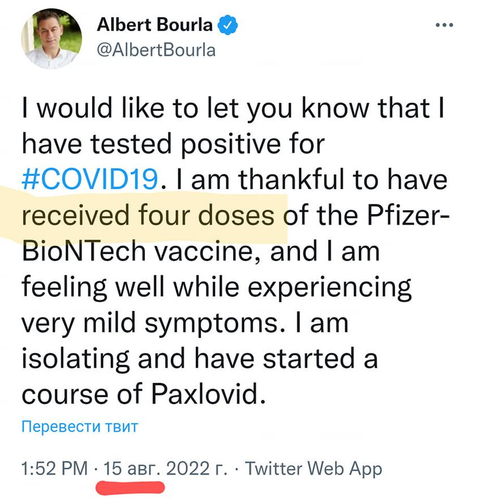Click the word isolating in the tweet
The image size is (477, 500).
point(75,359)
